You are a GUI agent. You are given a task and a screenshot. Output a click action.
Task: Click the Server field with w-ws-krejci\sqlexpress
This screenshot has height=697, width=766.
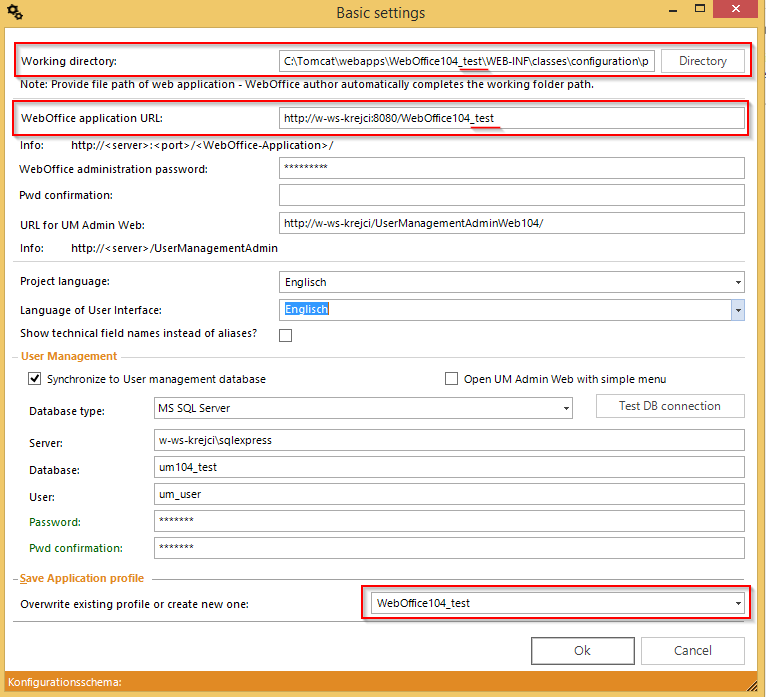coord(449,440)
